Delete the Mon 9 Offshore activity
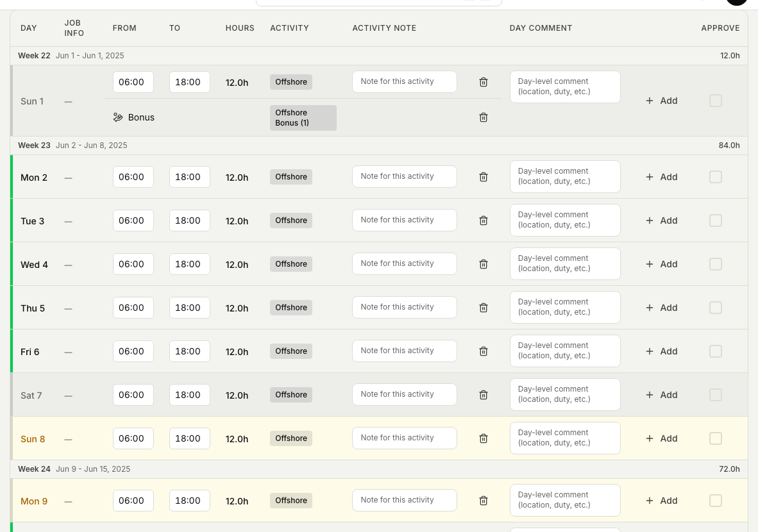The height and width of the screenshot is (532, 758). (x=484, y=501)
